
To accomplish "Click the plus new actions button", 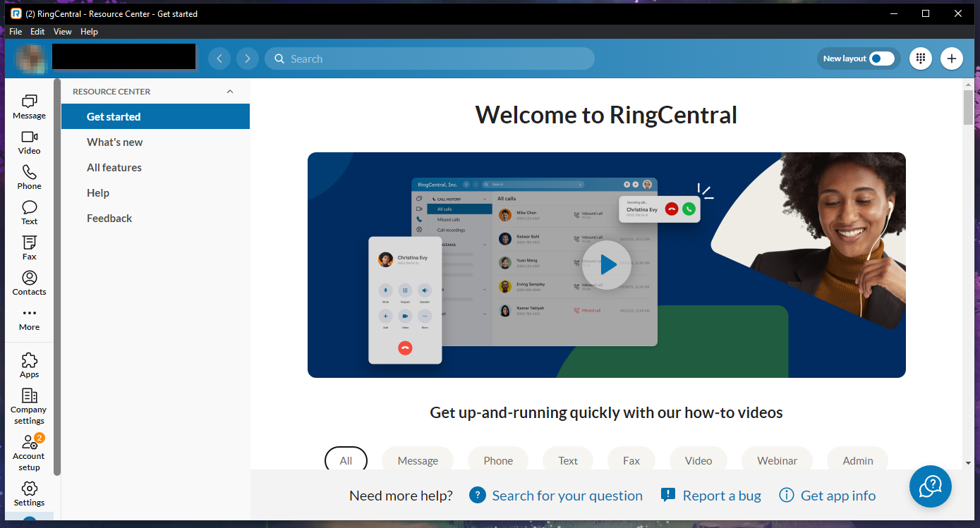I will tap(952, 59).
